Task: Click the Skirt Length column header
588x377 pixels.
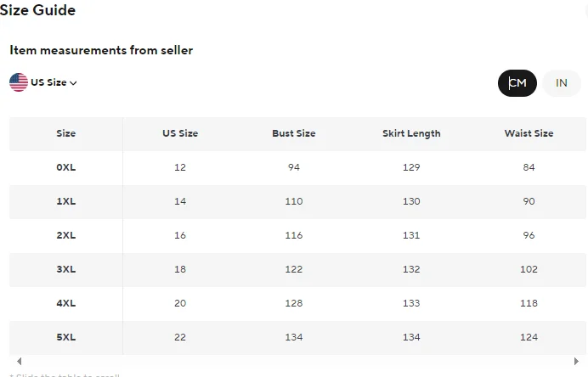Action: click(411, 134)
